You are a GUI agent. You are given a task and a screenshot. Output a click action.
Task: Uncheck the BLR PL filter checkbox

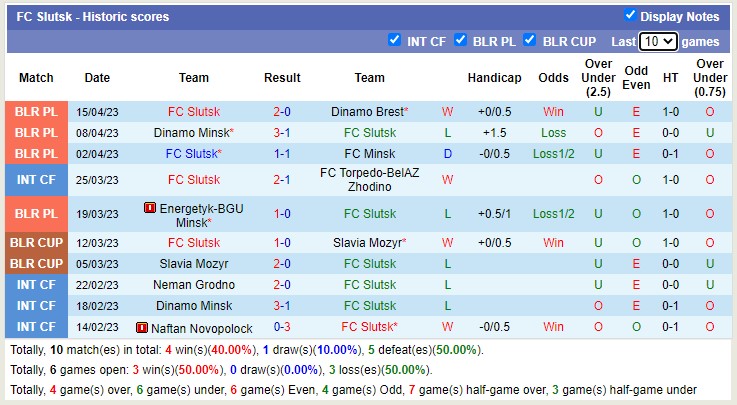tap(461, 40)
